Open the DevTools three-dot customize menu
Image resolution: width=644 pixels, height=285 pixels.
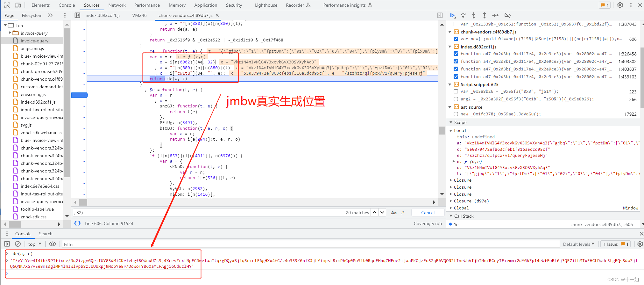click(x=631, y=5)
